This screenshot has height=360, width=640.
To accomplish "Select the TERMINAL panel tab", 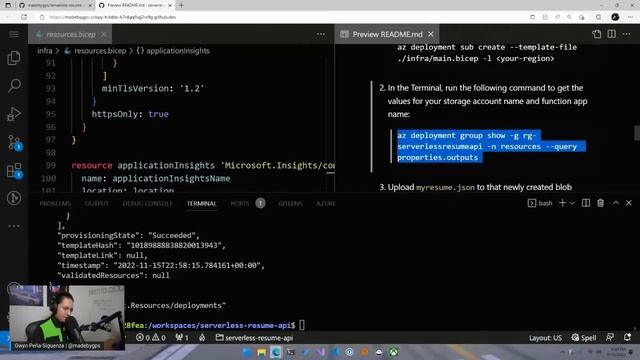I will coord(202,203).
